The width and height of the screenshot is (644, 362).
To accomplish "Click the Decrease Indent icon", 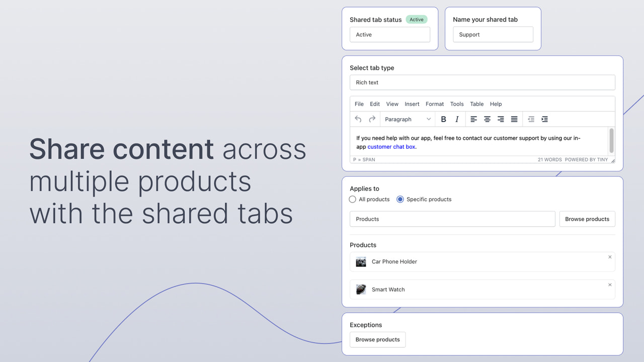I will coord(531,119).
